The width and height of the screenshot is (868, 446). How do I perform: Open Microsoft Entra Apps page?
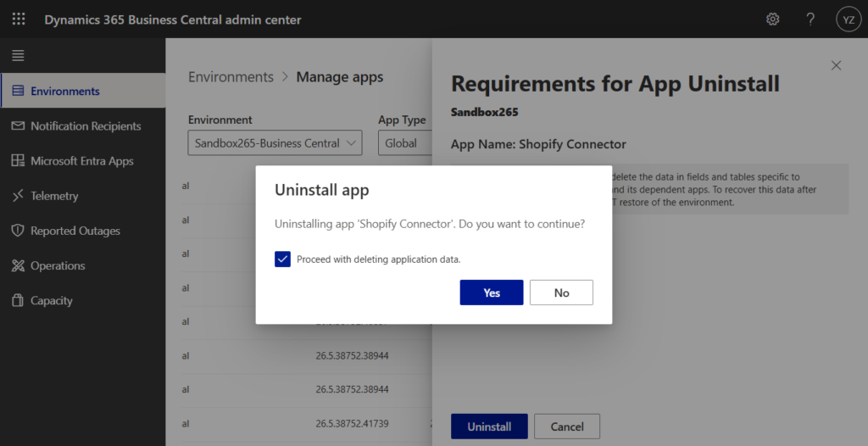click(82, 161)
